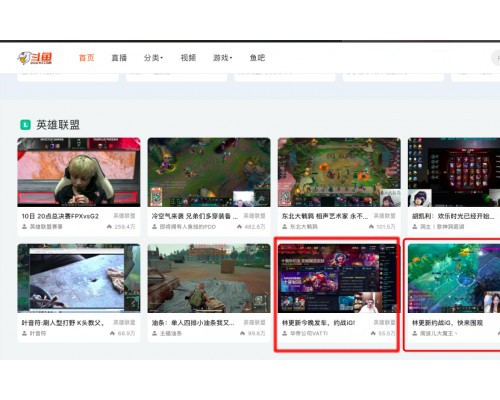
Task: Open the 英雄联盟 section heading link
Action: click(x=58, y=125)
